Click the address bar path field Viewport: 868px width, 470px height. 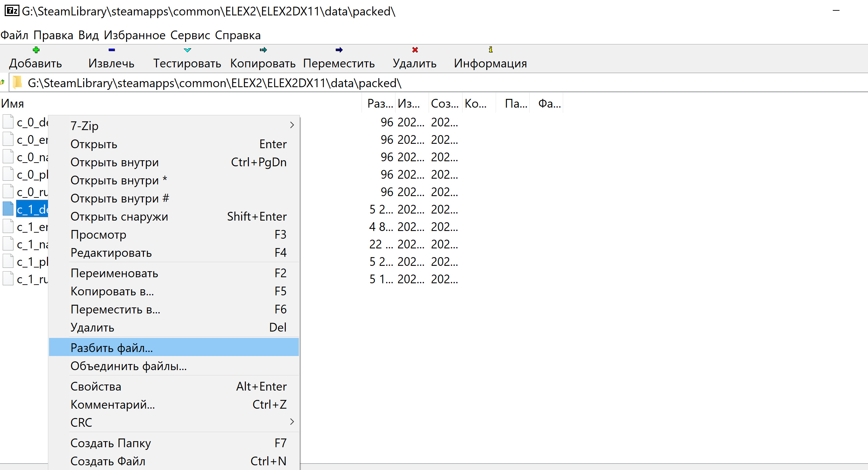click(x=438, y=82)
